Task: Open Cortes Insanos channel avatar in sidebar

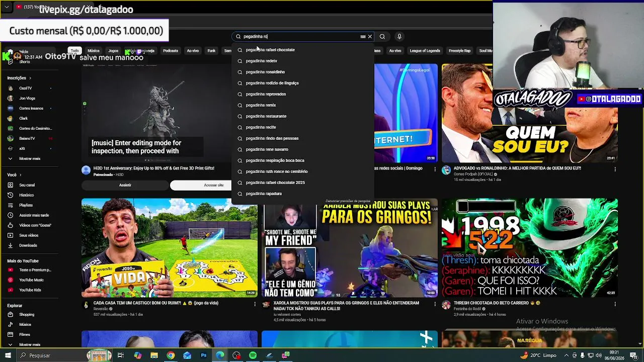Action: tap(10, 109)
